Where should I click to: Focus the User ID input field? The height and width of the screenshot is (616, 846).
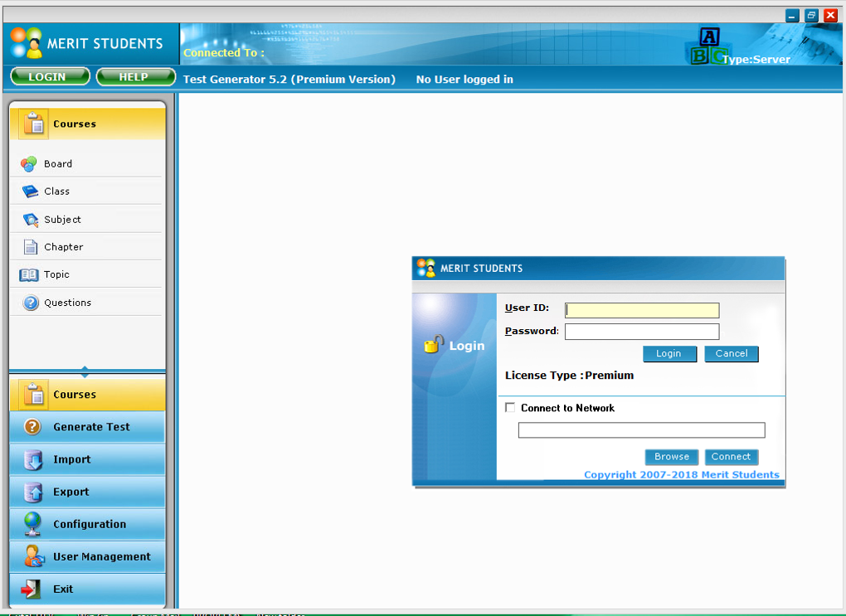[x=641, y=310]
